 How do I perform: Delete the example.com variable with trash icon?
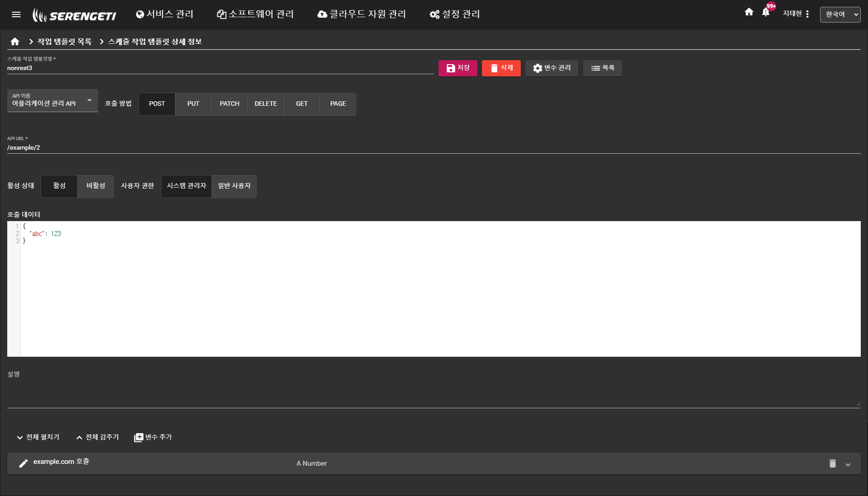coord(832,463)
